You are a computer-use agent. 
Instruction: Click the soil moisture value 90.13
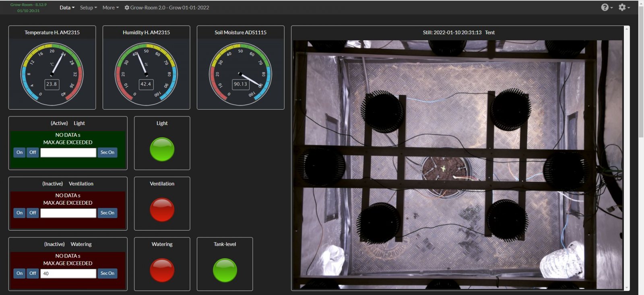[240, 84]
